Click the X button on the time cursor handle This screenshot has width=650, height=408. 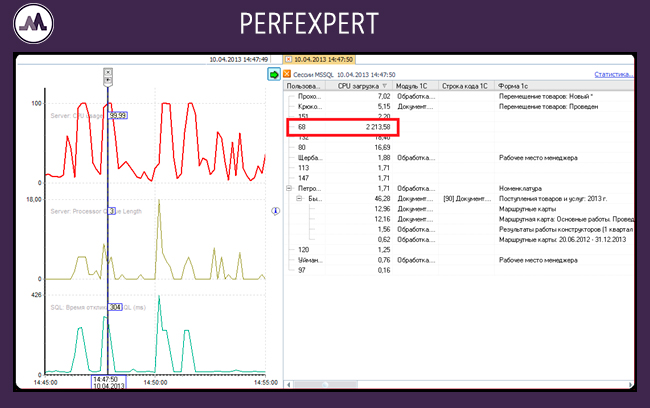(108, 72)
